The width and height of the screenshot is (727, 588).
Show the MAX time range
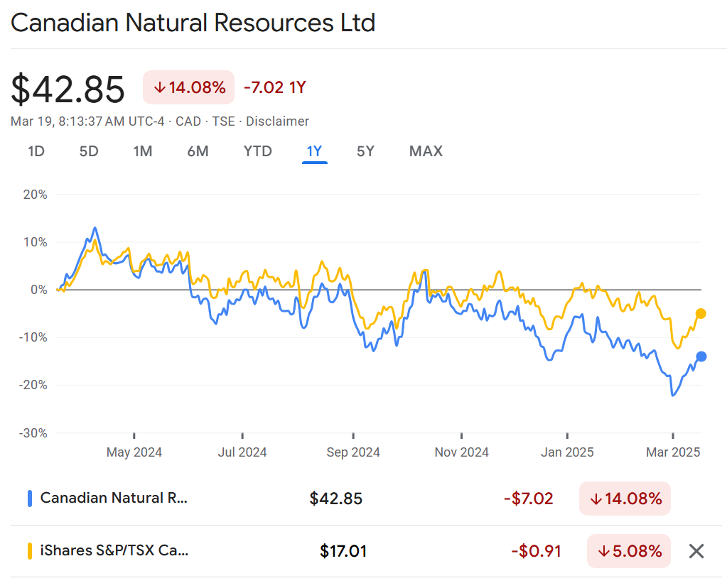point(426,151)
